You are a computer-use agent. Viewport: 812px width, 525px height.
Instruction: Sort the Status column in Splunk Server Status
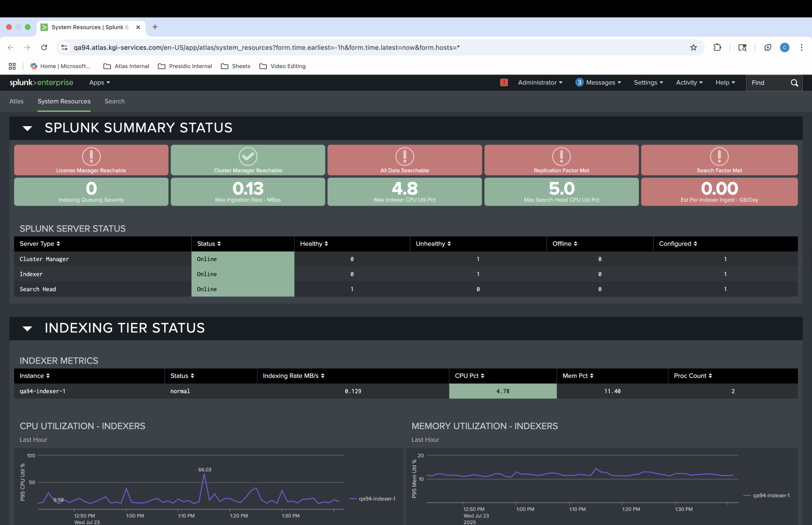pos(209,243)
